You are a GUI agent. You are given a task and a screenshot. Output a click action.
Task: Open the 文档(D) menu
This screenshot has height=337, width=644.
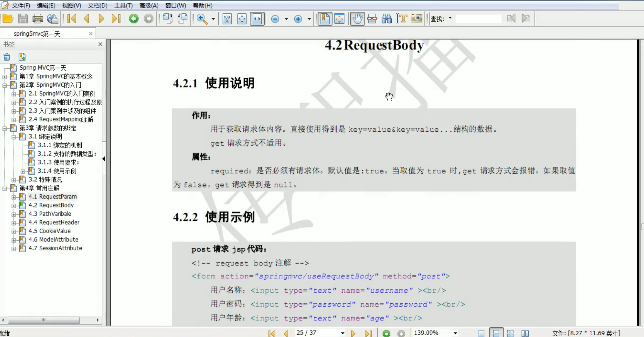97,5
